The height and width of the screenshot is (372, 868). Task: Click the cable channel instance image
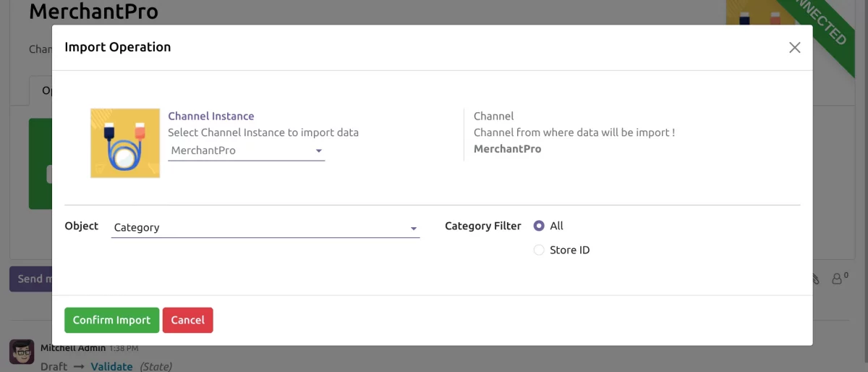tap(125, 143)
